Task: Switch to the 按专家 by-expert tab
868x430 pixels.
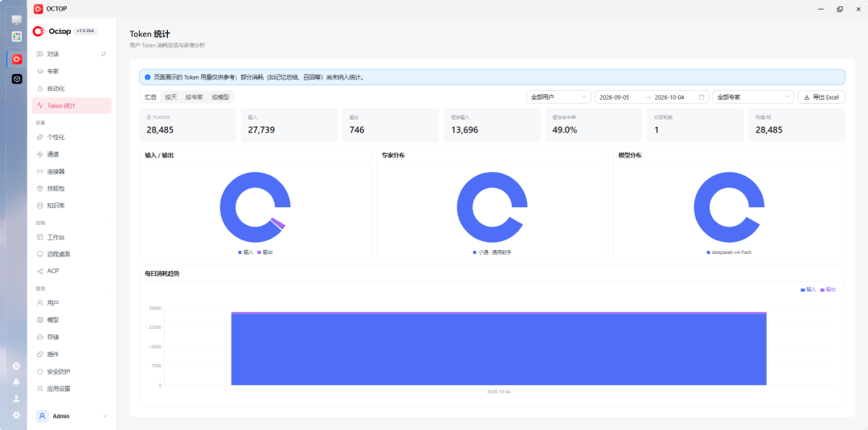Action: click(x=194, y=96)
